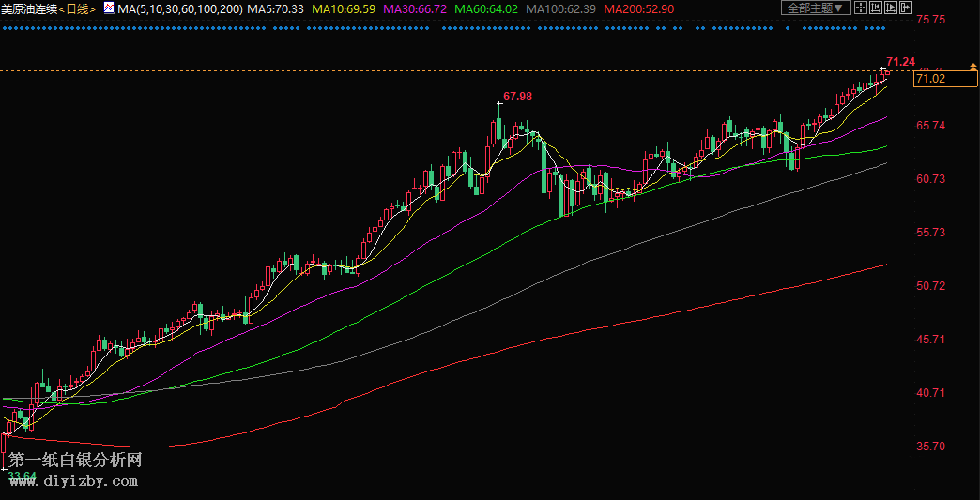
Task: Click the 71.24 high price label
Action: pos(900,62)
